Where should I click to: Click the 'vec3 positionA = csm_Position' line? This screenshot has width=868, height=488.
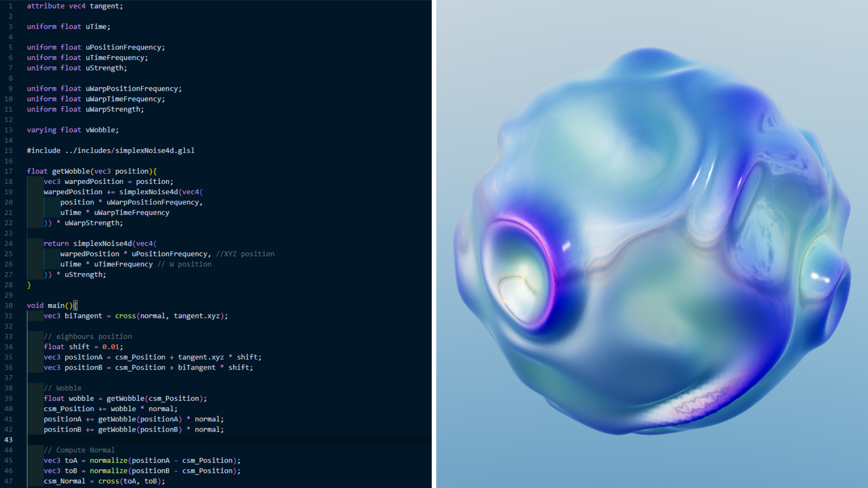tap(152, 357)
